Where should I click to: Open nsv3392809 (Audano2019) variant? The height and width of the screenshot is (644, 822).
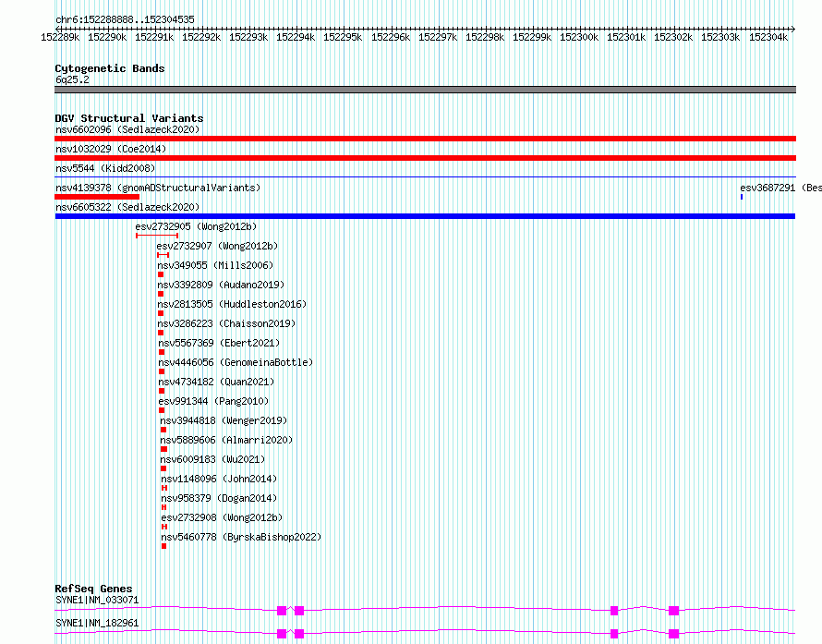pyautogui.click(x=221, y=285)
